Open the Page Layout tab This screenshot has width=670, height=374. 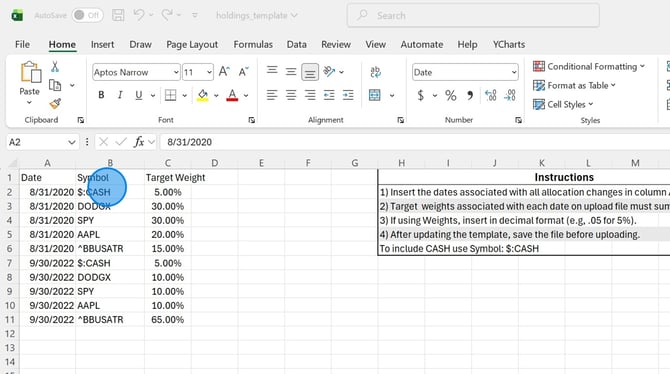[x=192, y=44]
